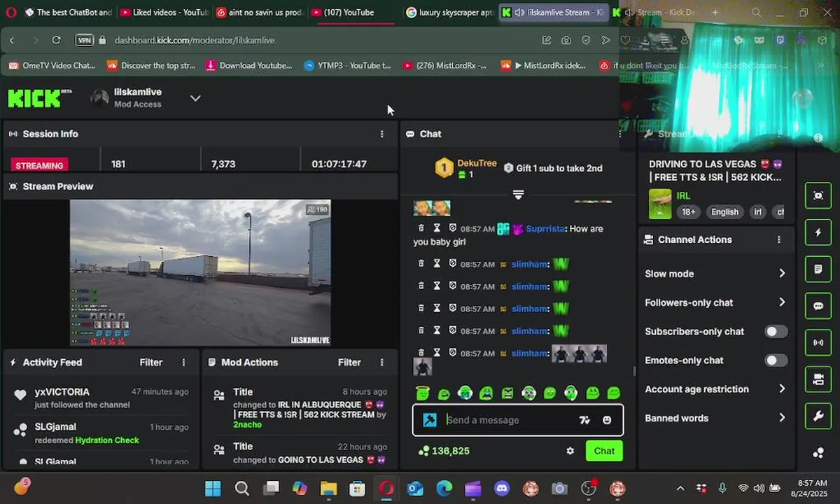Open YTMP3 - YouTube bookmark
This screenshot has width=840, height=504.
(x=347, y=65)
